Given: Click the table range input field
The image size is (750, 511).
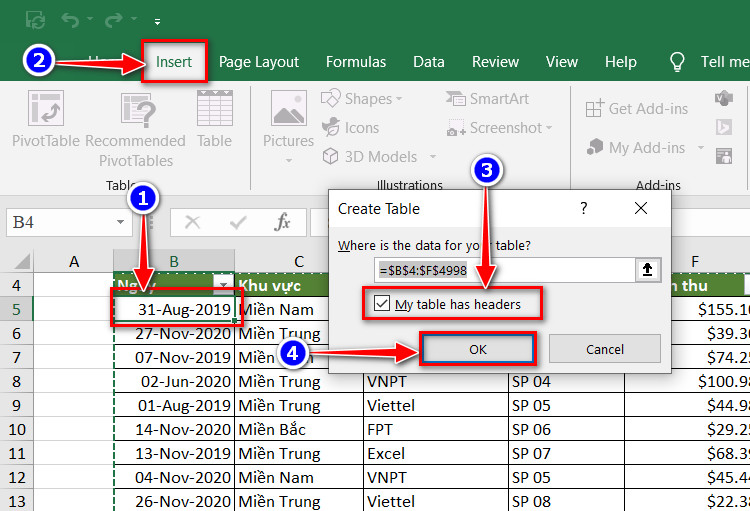Looking at the screenshot, I should click(x=505, y=270).
